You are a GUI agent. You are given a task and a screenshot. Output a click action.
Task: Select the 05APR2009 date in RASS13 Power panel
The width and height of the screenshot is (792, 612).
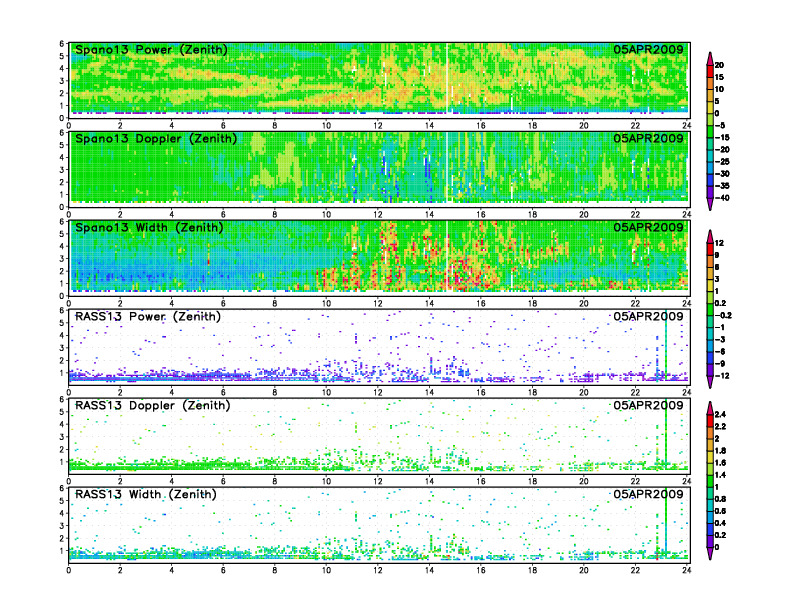click(x=648, y=317)
